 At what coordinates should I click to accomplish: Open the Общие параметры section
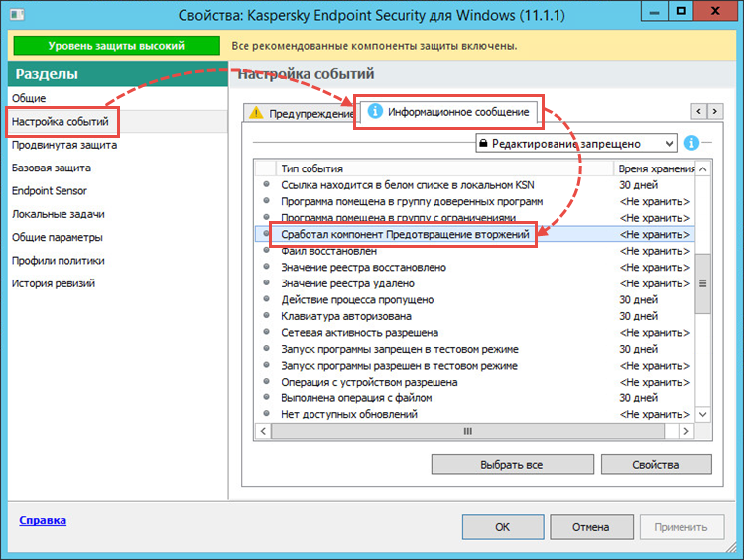(x=57, y=237)
